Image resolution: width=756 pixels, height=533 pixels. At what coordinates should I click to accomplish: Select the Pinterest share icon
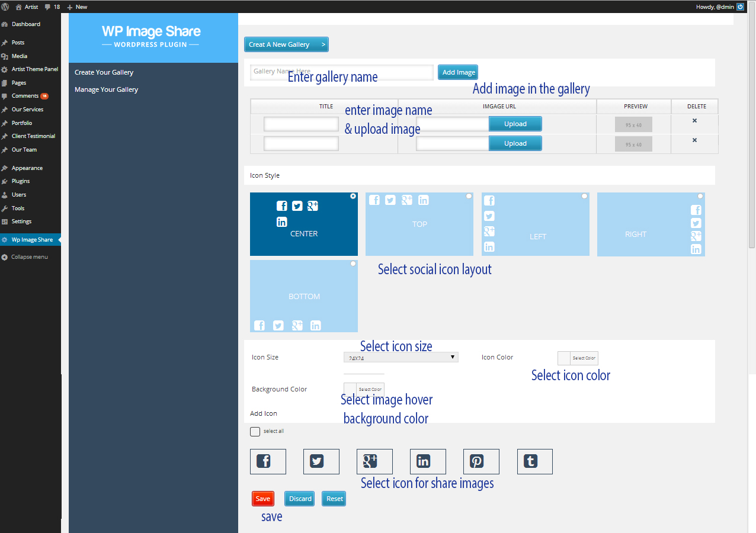pos(481,461)
